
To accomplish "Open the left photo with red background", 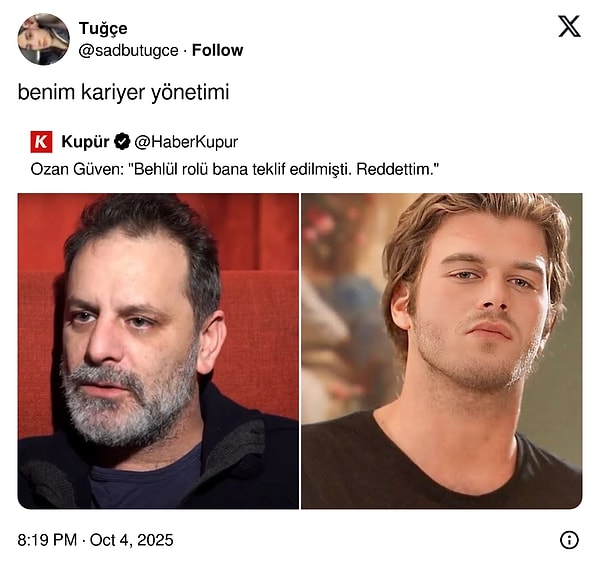I will point(158,350).
